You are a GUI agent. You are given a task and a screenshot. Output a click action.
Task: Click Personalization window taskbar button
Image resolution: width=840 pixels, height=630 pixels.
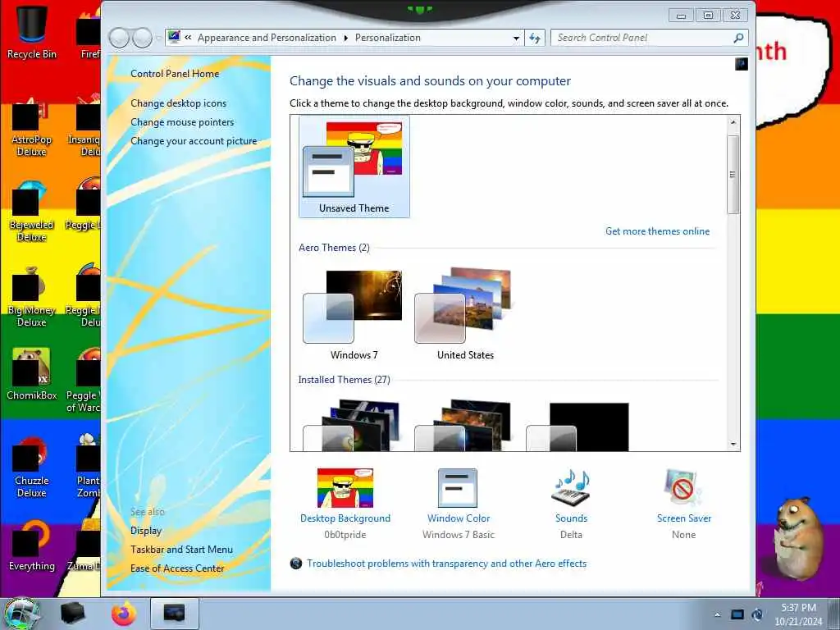(175, 614)
